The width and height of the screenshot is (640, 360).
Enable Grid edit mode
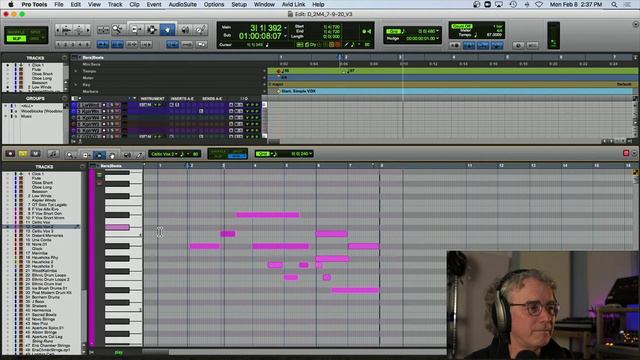pyautogui.click(x=36, y=38)
